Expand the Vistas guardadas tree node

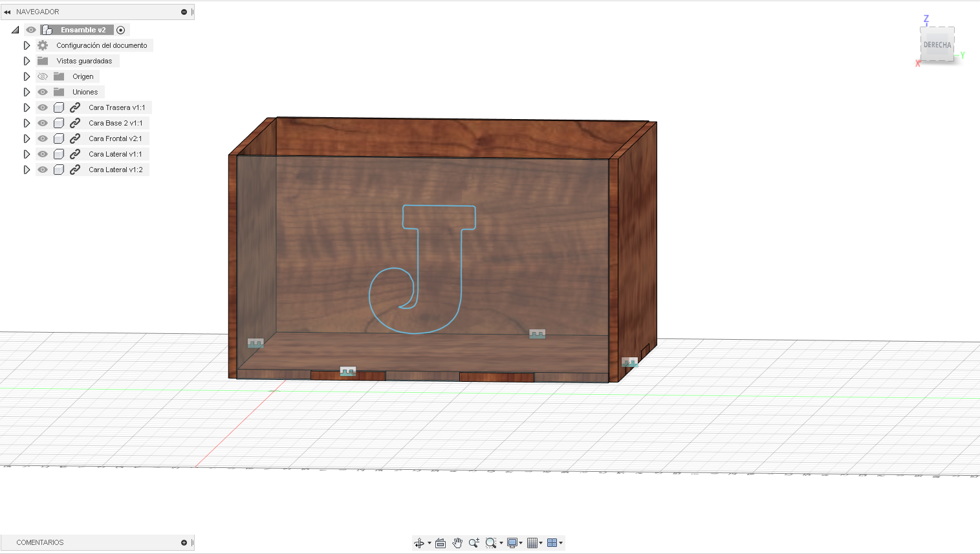click(27, 61)
